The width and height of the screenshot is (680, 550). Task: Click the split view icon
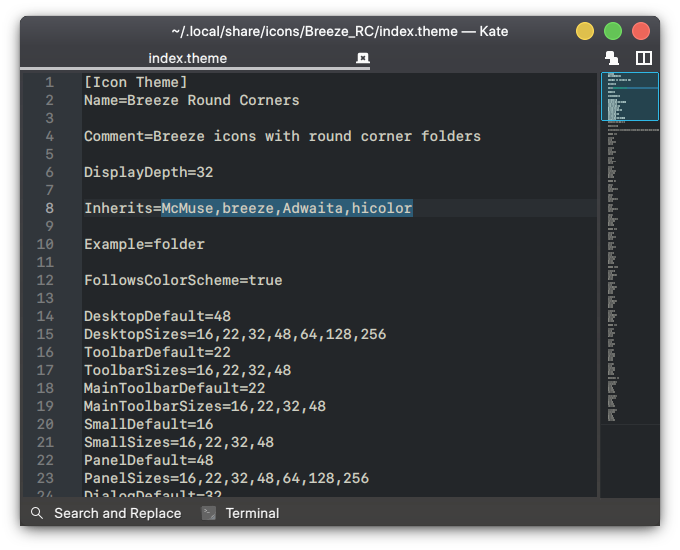coord(644,58)
